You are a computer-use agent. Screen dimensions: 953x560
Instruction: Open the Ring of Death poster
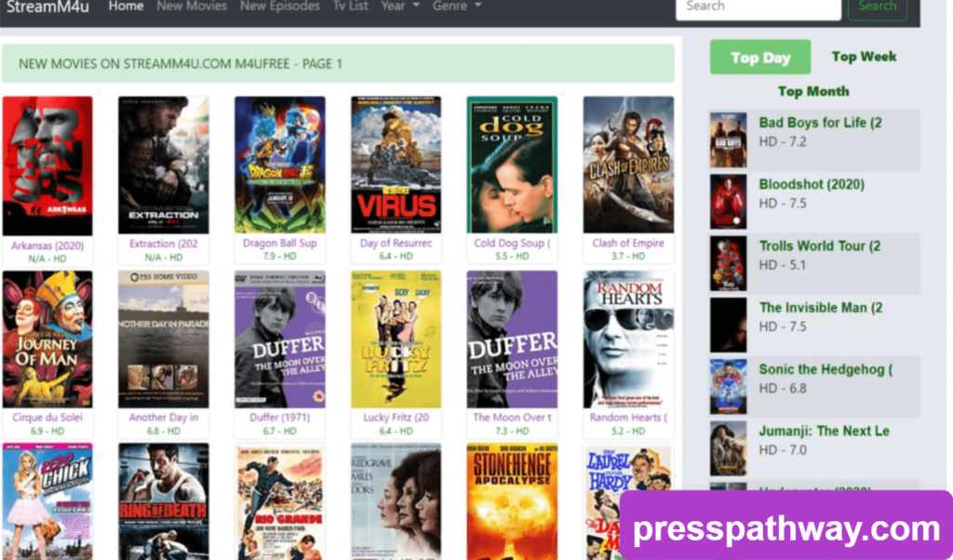pyautogui.click(x=164, y=501)
